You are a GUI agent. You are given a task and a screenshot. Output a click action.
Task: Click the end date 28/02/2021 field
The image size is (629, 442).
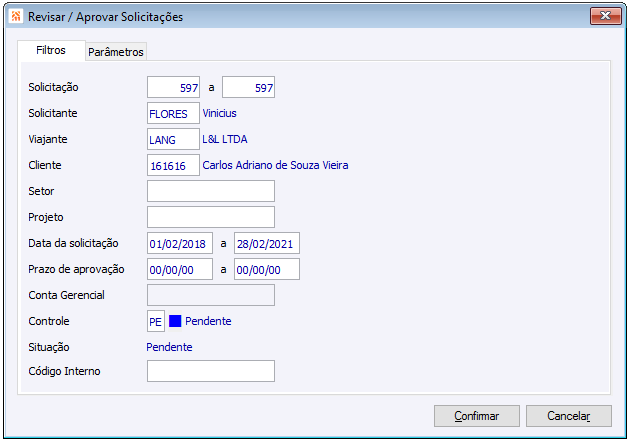tap(266, 243)
